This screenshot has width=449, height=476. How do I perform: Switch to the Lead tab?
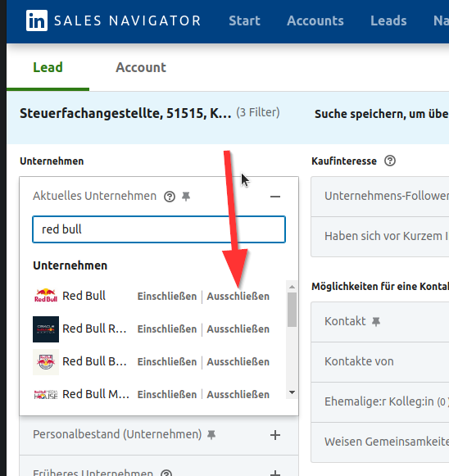pos(48,67)
